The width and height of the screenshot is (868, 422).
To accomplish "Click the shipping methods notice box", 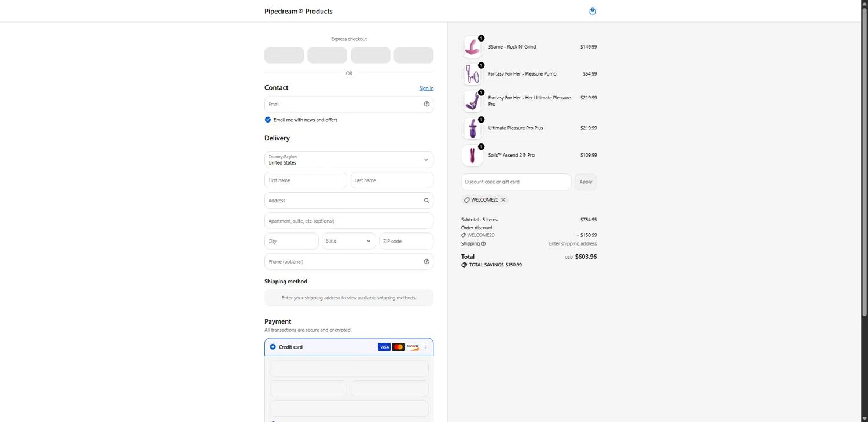I will (x=349, y=298).
